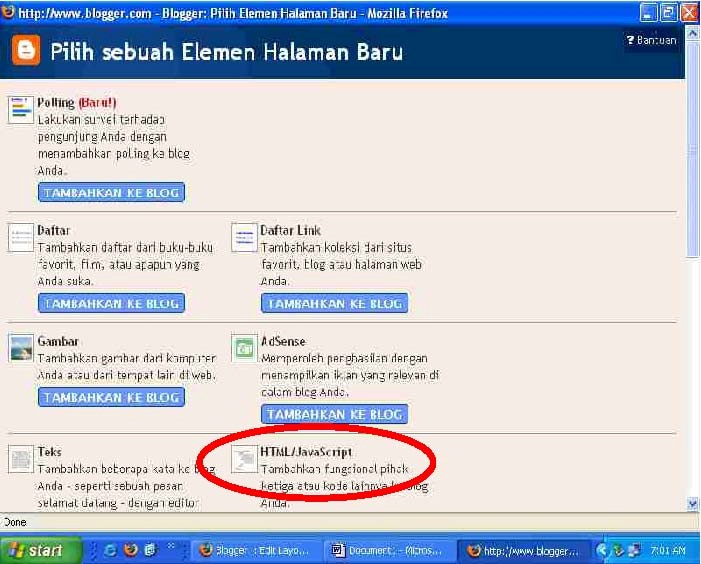The height and width of the screenshot is (564, 701).
Task: Click the green system tray icon
Action: (x=619, y=551)
